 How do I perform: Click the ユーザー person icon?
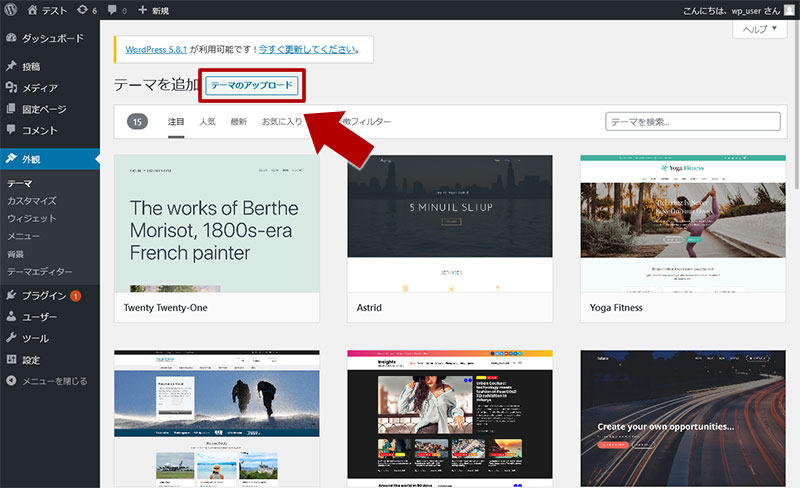(11, 316)
